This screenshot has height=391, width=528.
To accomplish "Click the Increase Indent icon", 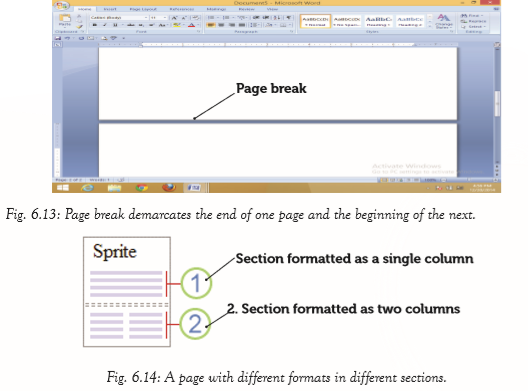I will tap(266, 18).
